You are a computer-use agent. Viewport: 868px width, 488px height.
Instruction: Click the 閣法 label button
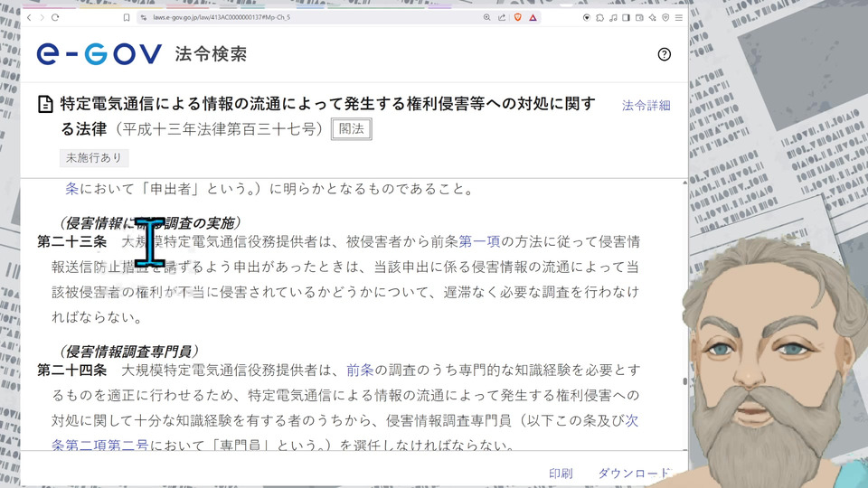tap(352, 129)
